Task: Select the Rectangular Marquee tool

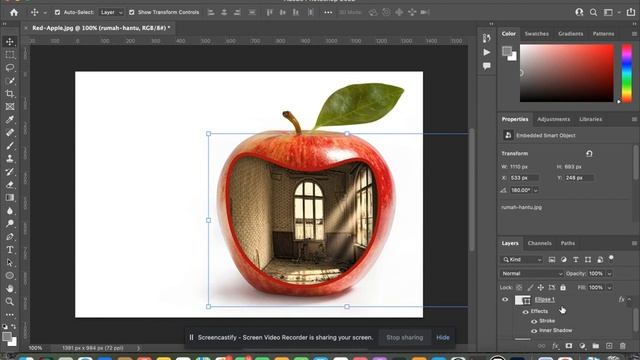Action: tap(10, 55)
